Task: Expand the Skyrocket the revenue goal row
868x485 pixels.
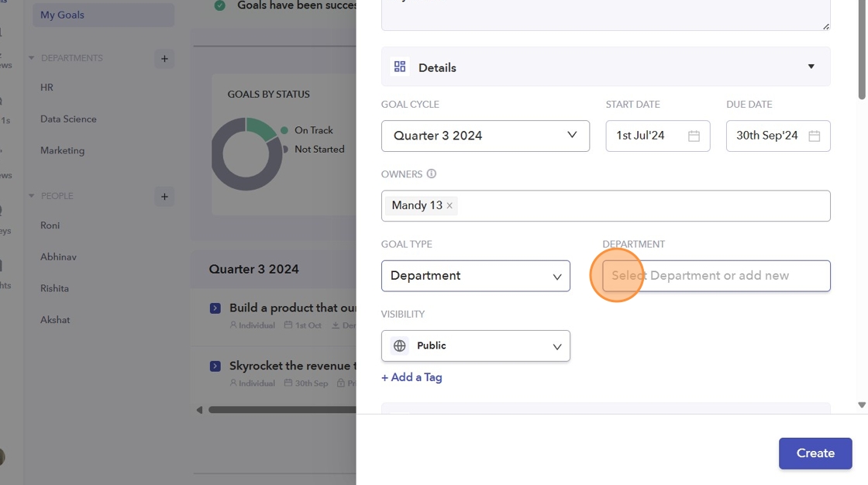Action: tap(215, 366)
